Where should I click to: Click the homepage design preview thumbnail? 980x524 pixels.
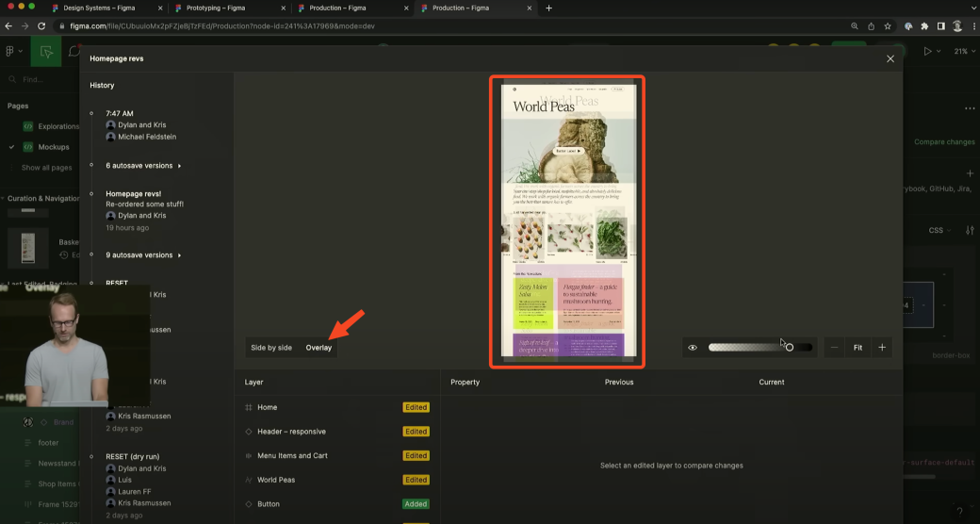click(567, 221)
